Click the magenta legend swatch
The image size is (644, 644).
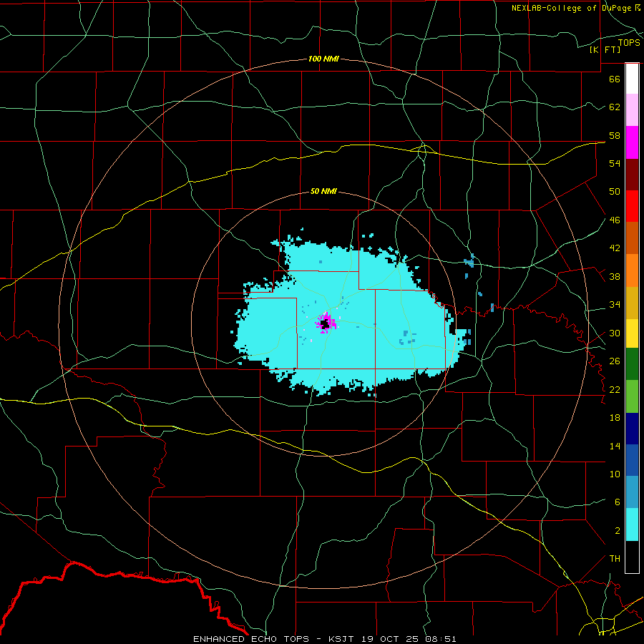[632, 142]
